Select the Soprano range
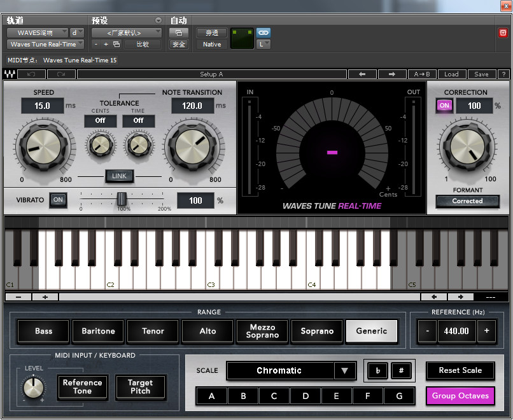The height and width of the screenshot is (420, 513). (x=317, y=331)
